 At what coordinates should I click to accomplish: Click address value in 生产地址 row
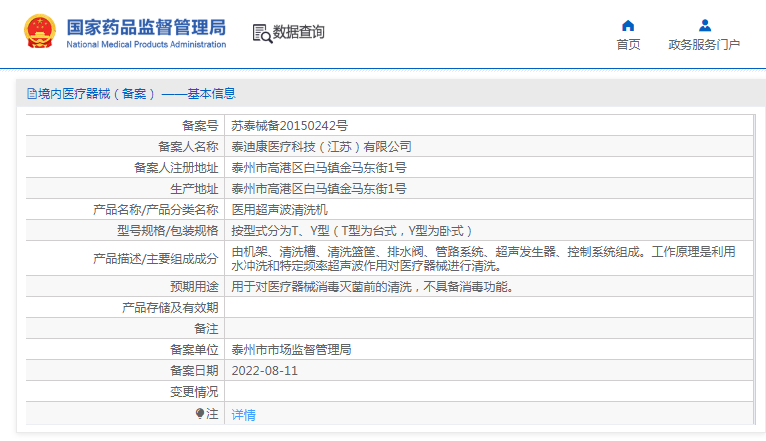(x=319, y=189)
